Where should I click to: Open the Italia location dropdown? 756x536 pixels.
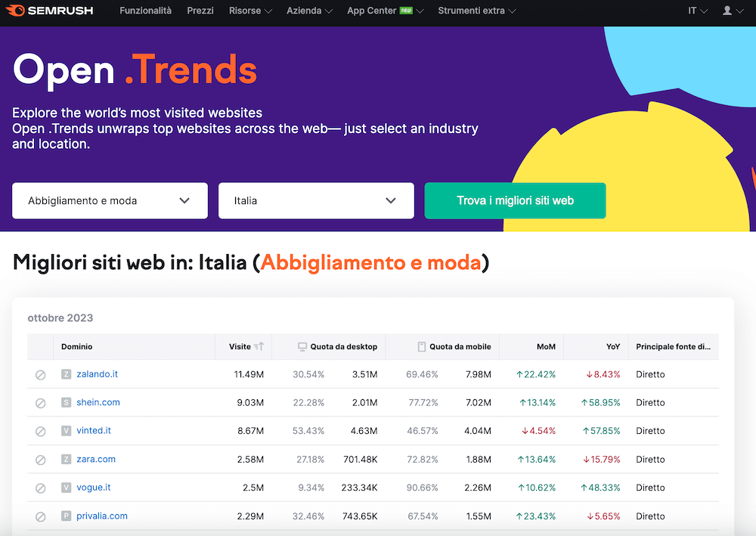point(315,200)
